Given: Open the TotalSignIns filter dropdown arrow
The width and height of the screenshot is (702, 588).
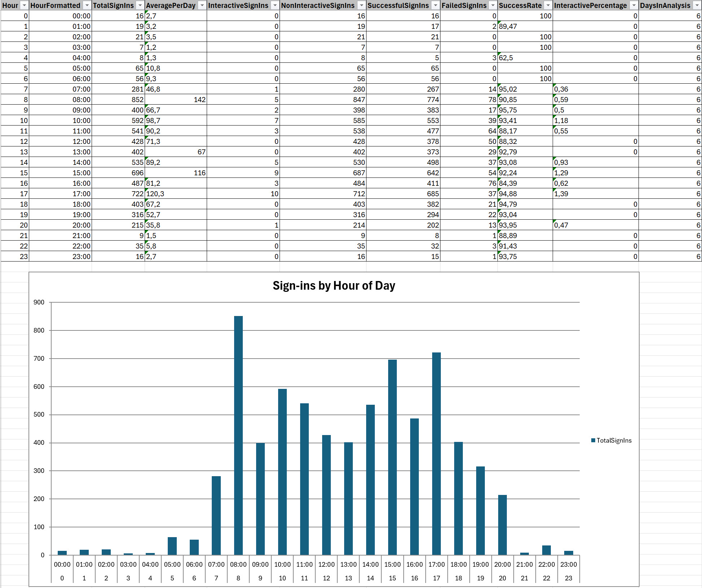Looking at the screenshot, I should [x=140, y=5].
